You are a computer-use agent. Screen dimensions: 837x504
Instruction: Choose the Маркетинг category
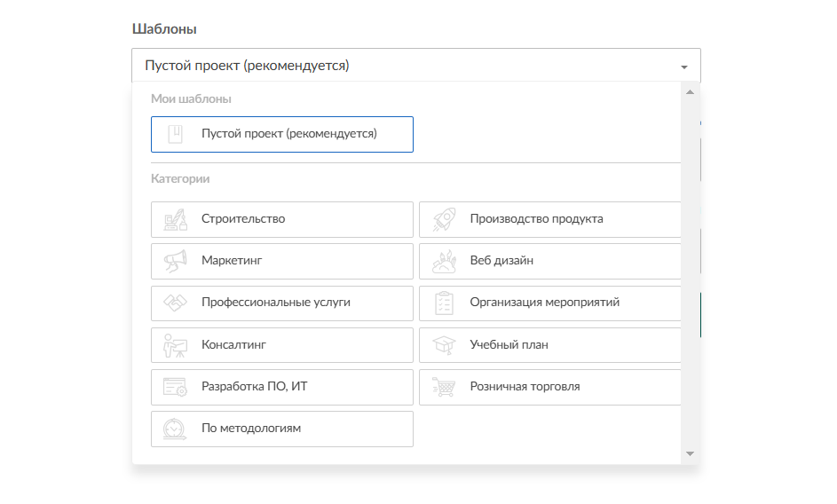pos(282,261)
